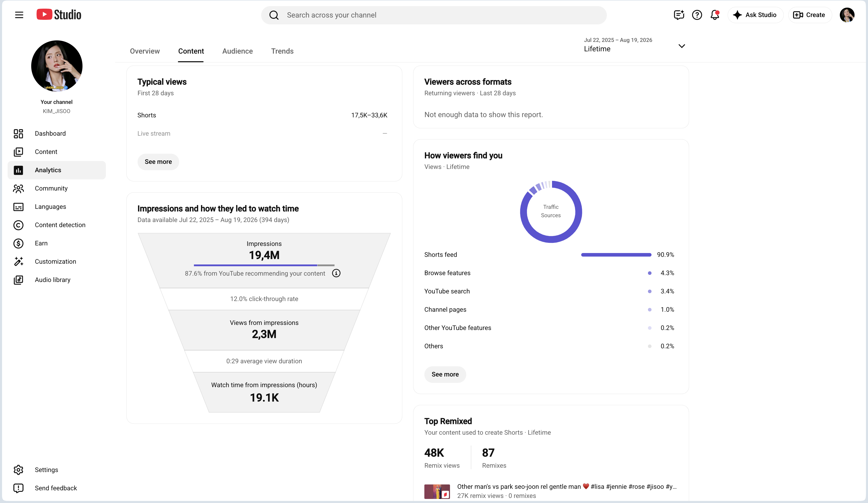The height and width of the screenshot is (503, 868).
Task: Open the Earn dollar icon item
Action: point(18,243)
